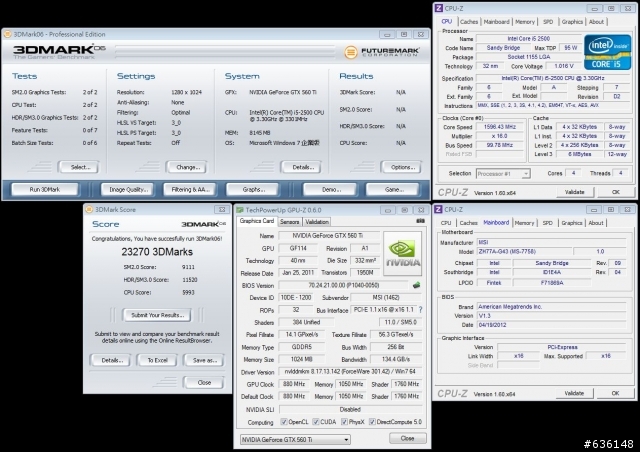Click OK in top CPU-Z window
The height and width of the screenshot is (452, 640).
[615, 192]
